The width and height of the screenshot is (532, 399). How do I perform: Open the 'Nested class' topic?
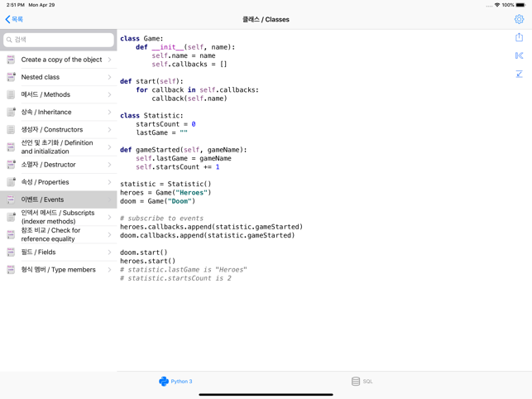coord(59,77)
